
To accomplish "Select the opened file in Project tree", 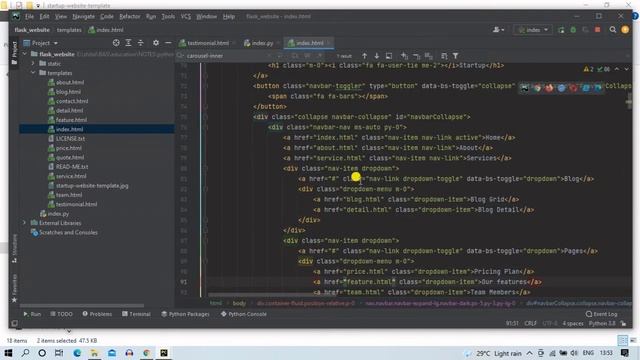I will coord(116,43).
